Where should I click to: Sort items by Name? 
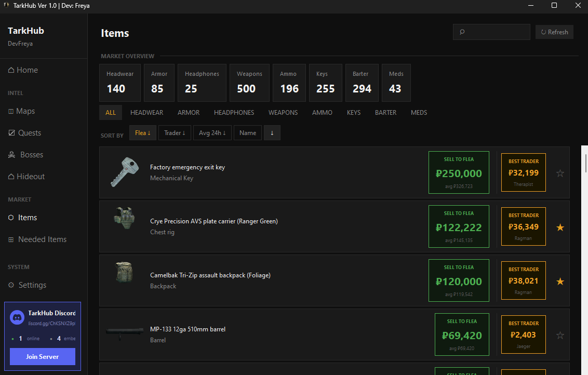(x=248, y=133)
